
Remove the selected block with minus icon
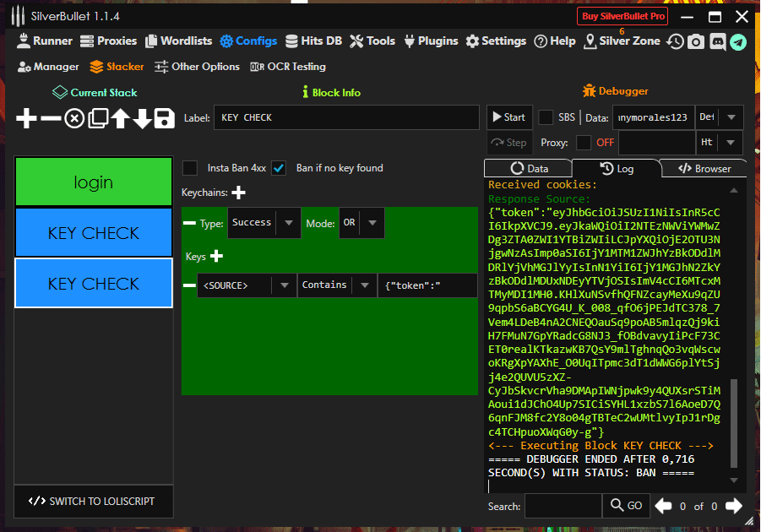click(51, 119)
